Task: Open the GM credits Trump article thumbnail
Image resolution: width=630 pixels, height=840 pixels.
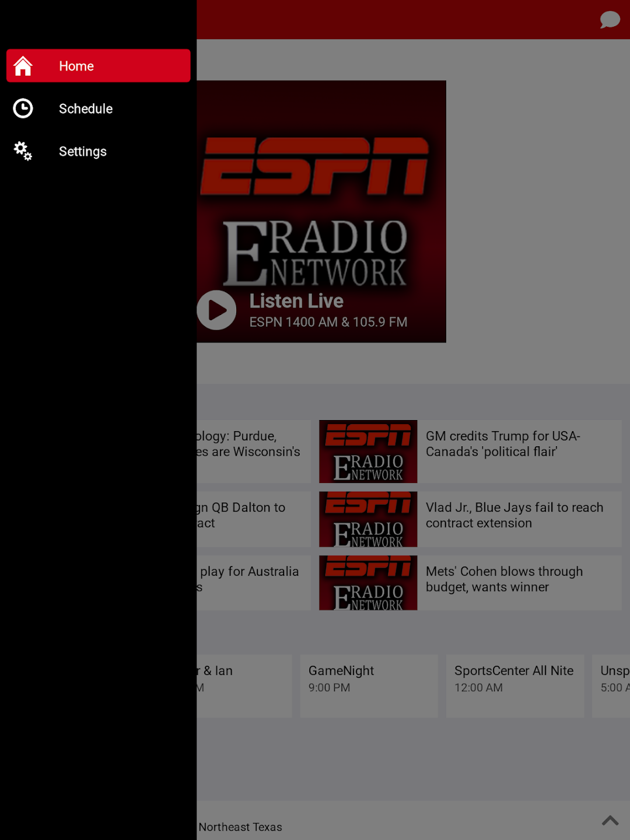Action: [x=368, y=452]
